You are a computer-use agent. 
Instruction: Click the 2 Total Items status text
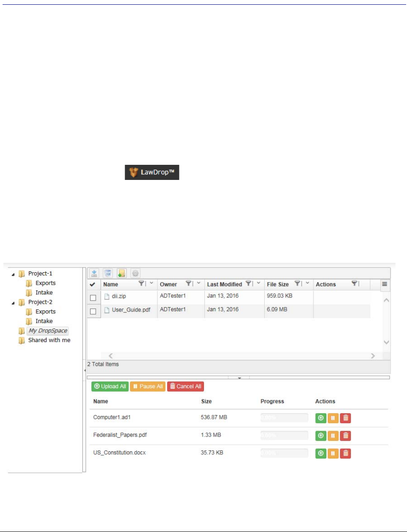[x=103, y=364]
